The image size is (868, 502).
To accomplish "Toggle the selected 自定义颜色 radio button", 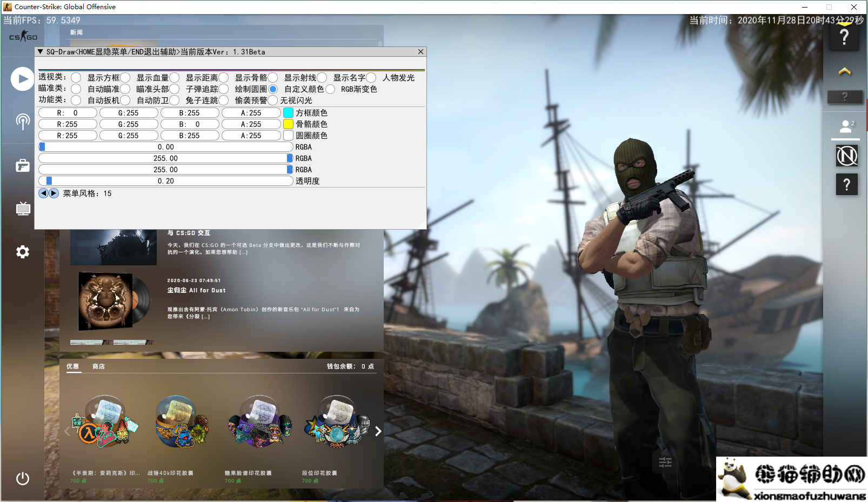I will point(273,89).
